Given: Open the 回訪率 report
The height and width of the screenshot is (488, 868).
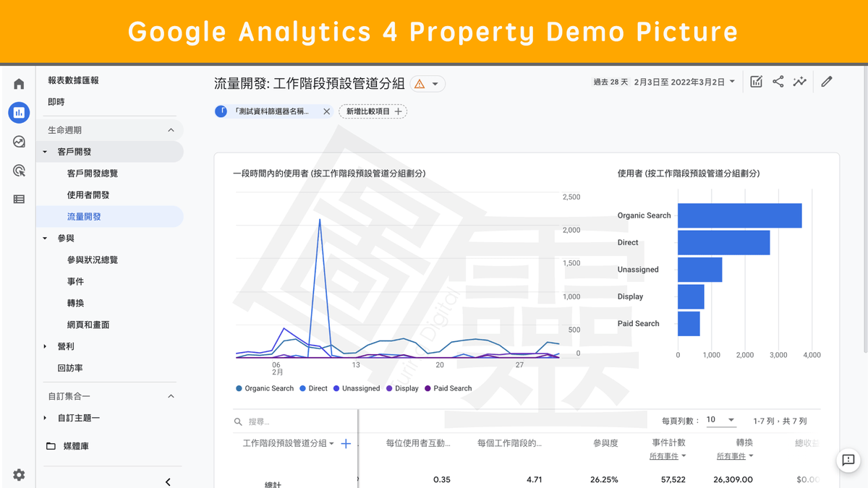Looking at the screenshot, I should 70,368.
